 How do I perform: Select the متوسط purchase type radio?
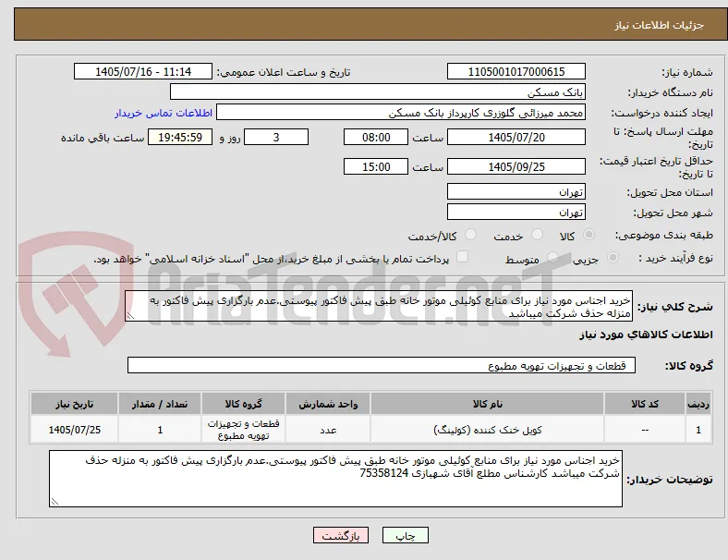(552, 258)
